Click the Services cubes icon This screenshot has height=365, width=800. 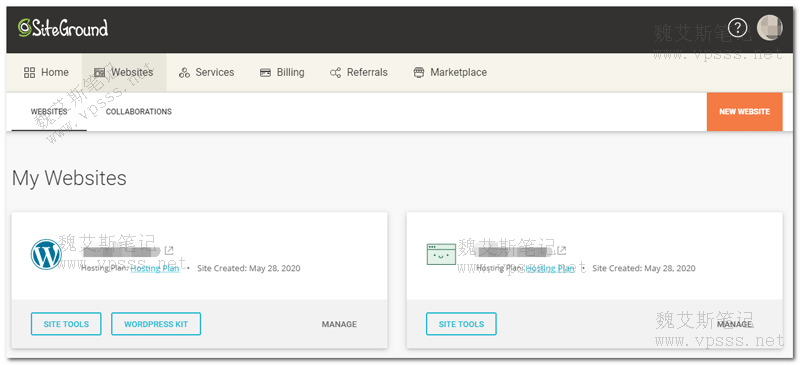coord(184,72)
